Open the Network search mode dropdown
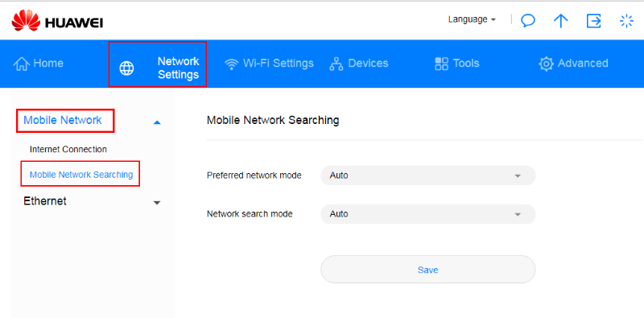This screenshot has width=644, height=318. coord(428,214)
